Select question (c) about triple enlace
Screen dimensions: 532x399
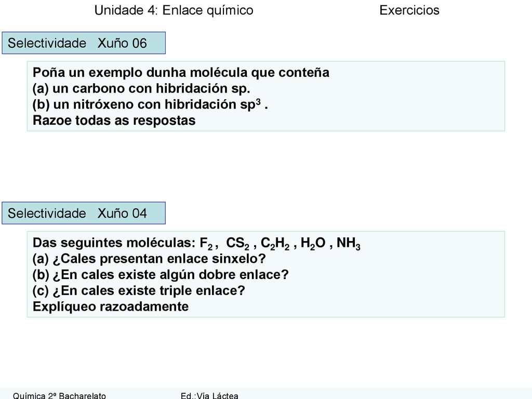(x=139, y=291)
